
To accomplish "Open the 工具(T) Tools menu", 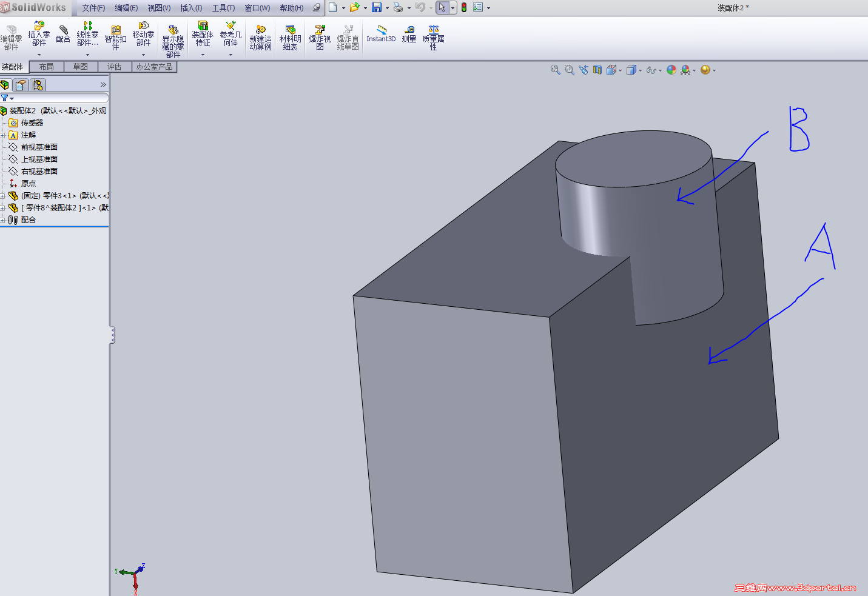I will pyautogui.click(x=223, y=8).
